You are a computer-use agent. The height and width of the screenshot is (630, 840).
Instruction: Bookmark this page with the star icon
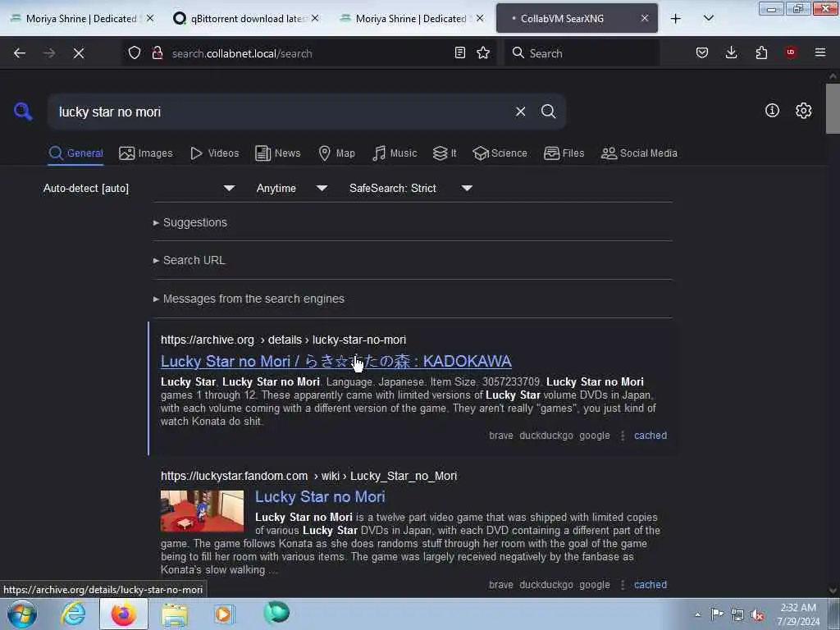click(483, 52)
